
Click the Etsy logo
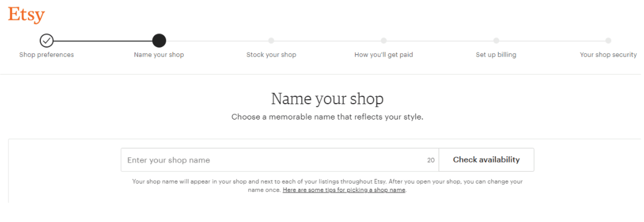(26, 15)
